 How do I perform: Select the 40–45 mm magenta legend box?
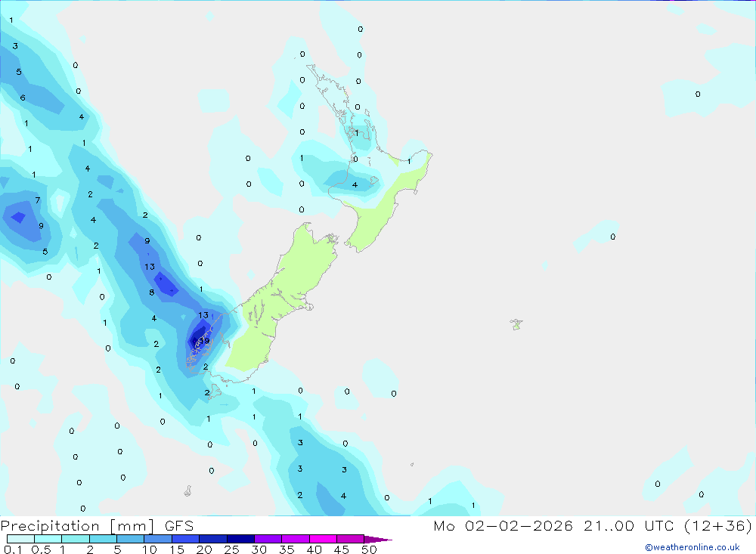[x=323, y=539]
